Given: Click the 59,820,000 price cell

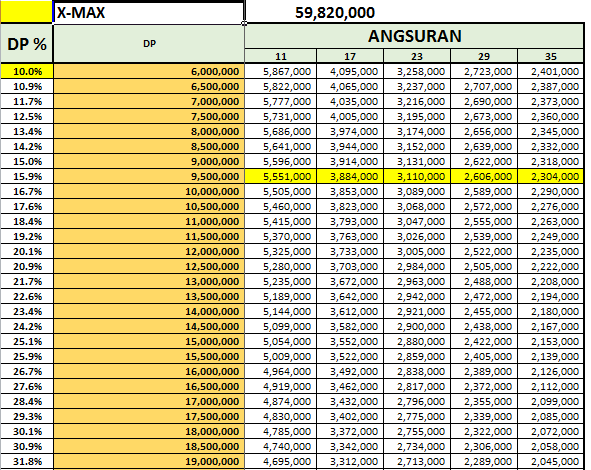Looking at the screenshot, I should click(335, 13).
